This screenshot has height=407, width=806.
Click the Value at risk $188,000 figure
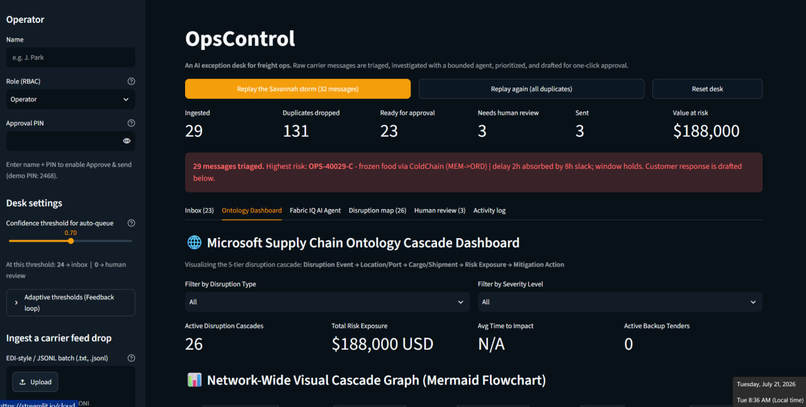click(x=706, y=131)
